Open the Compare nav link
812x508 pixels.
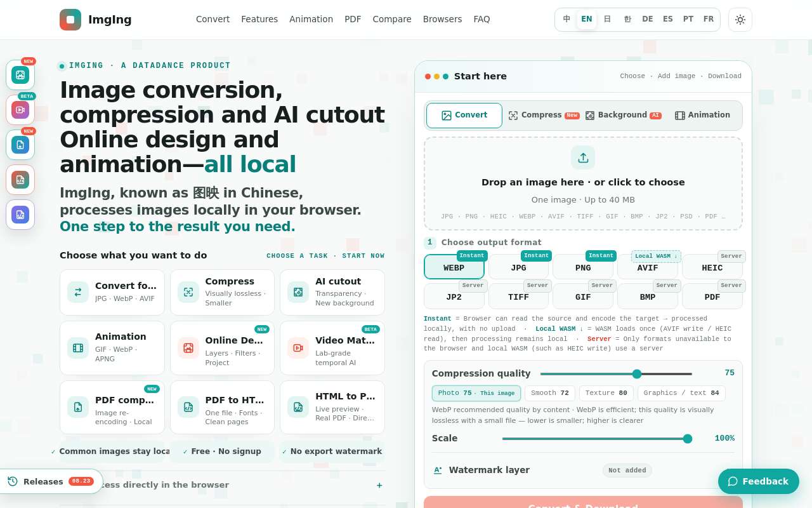point(392,19)
